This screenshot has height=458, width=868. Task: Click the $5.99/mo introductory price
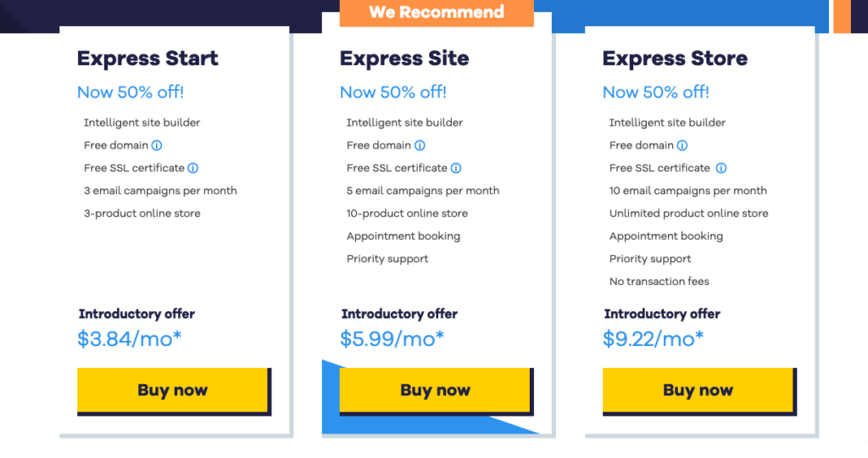(392, 339)
